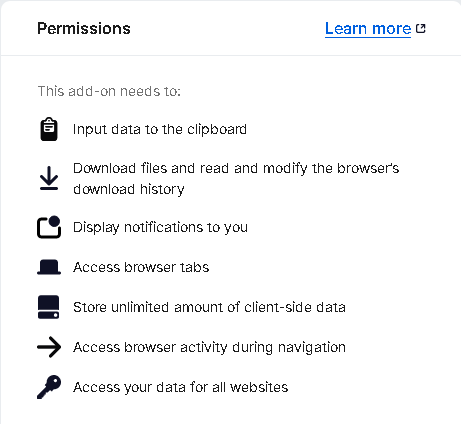This screenshot has width=461, height=424.
Task: Click the client-side data storage icon
Action: [x=49, y=307]
